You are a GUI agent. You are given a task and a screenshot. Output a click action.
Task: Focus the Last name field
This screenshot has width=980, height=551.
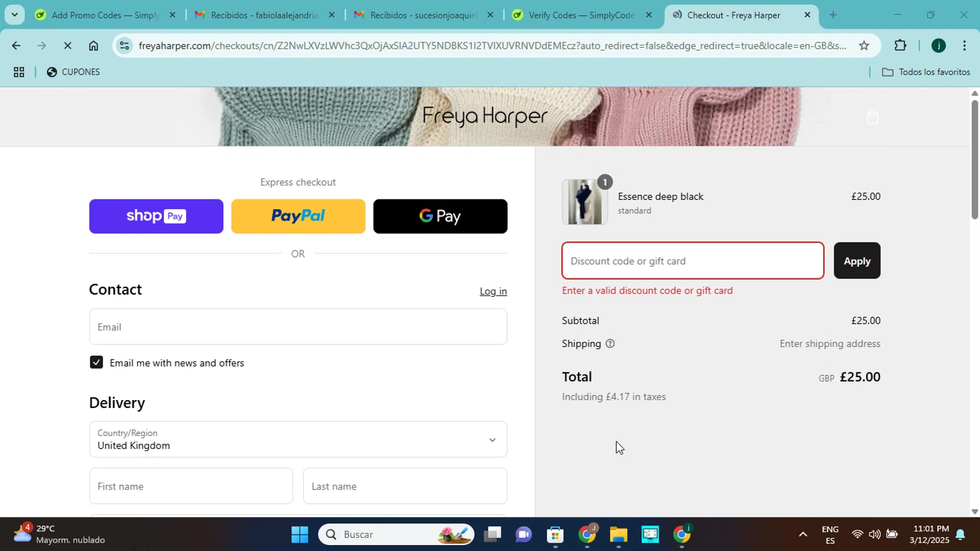tap(405, 486)
